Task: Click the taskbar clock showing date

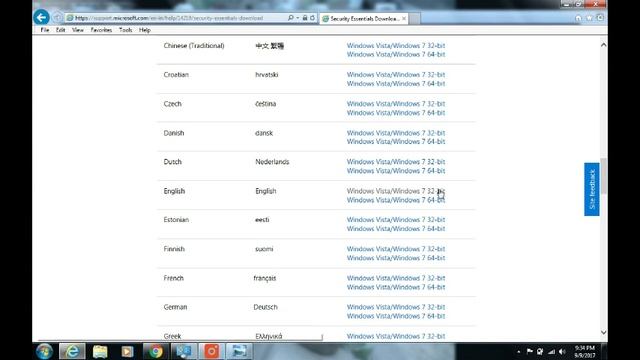Action: [584, 351]
